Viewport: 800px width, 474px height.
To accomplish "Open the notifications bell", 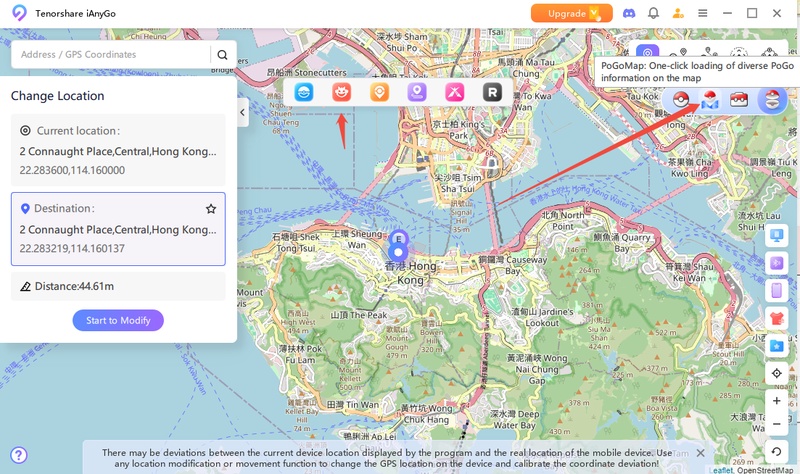I will pos(654,13).
